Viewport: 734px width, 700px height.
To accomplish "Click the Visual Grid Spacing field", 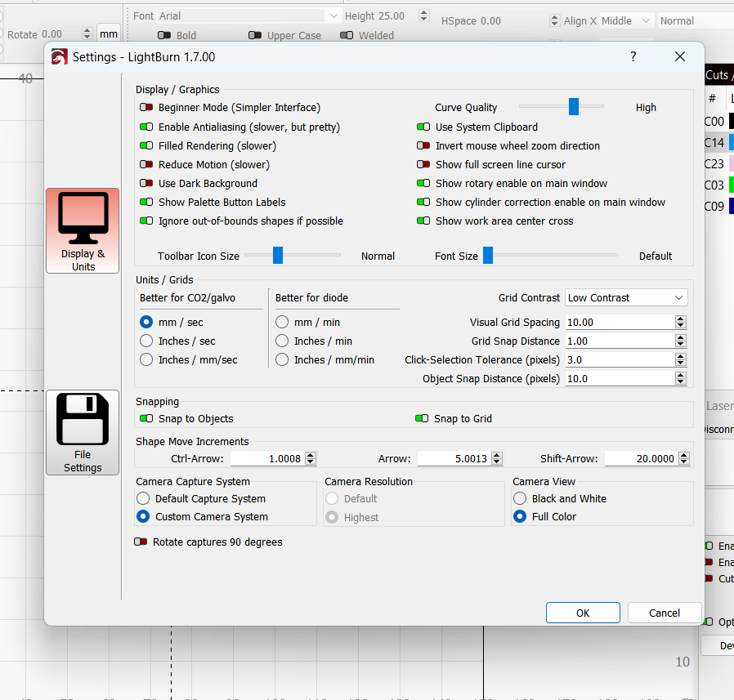I will point(620,322).
